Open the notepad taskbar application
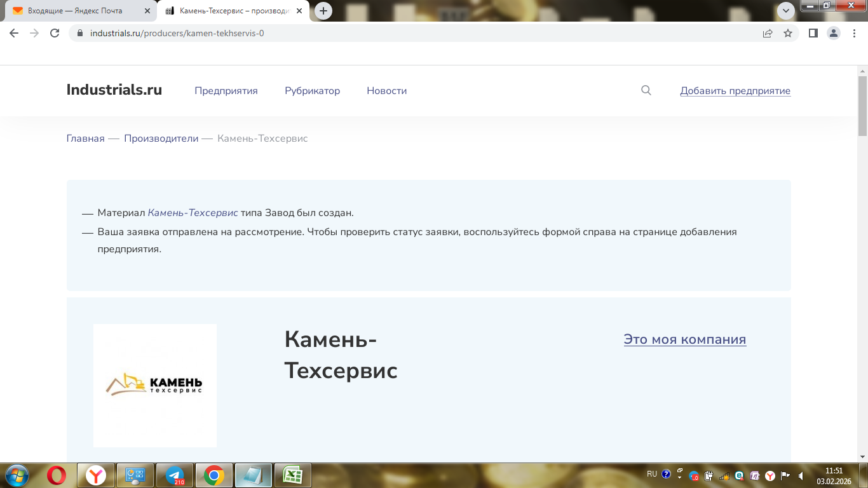Viewport: 868px width, 488px height. [x=254, y=475]
